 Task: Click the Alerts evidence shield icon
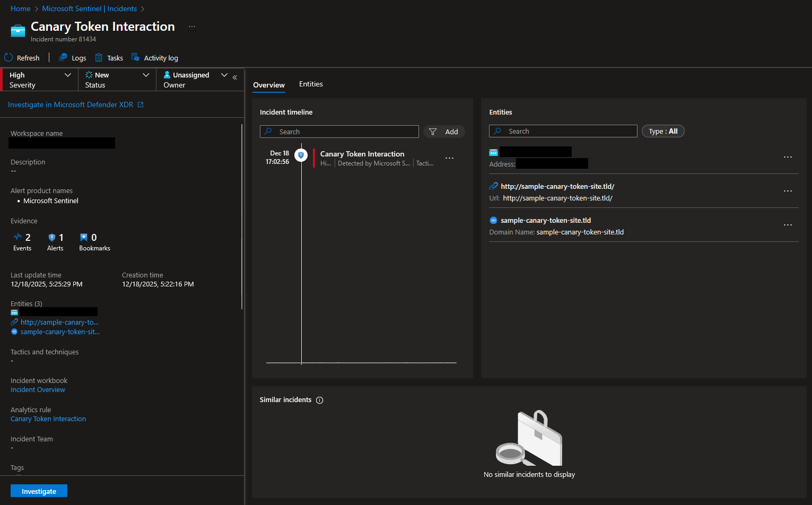pos(52,238)
